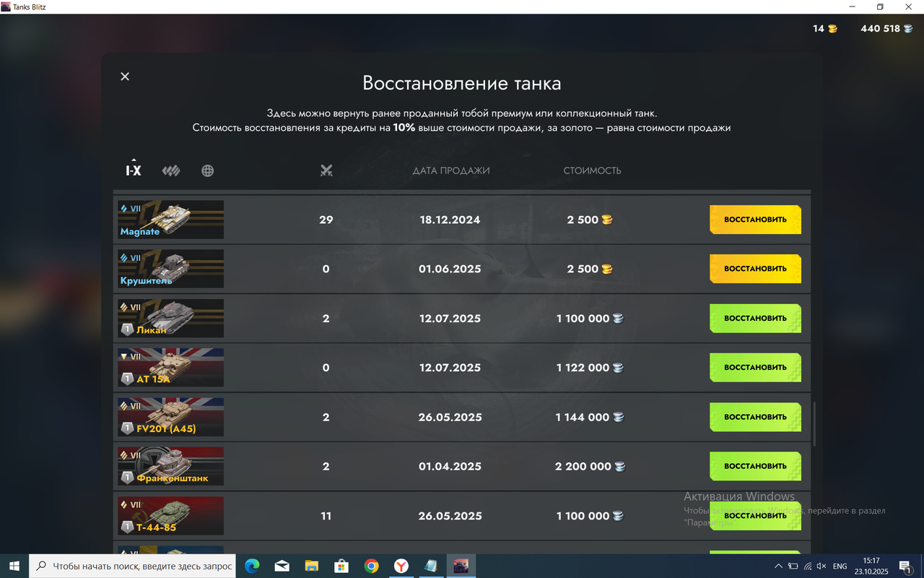The height and width of the screenshot is (578, 924).
Task: Open the clock showing 15:17
Action: tap(871, 566)
